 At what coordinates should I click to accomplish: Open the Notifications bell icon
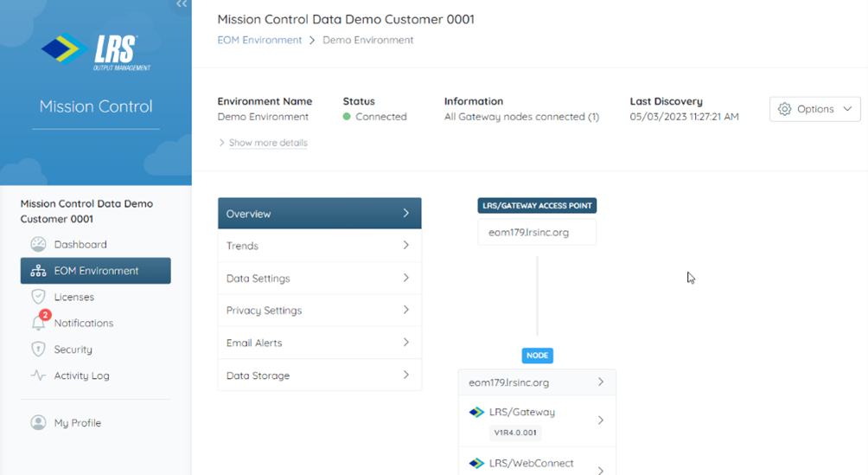39,323
